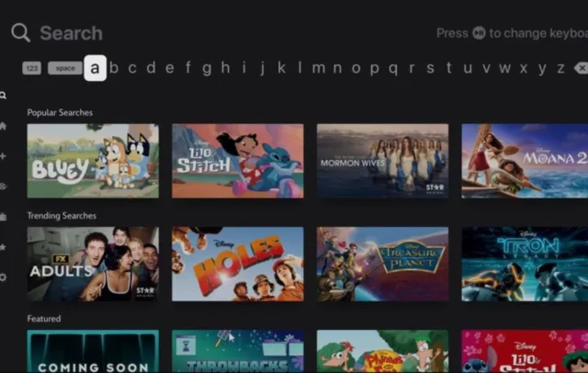Select letter w on the keyboard row
This screenshot has height=373, width=588.
[504, 69]
